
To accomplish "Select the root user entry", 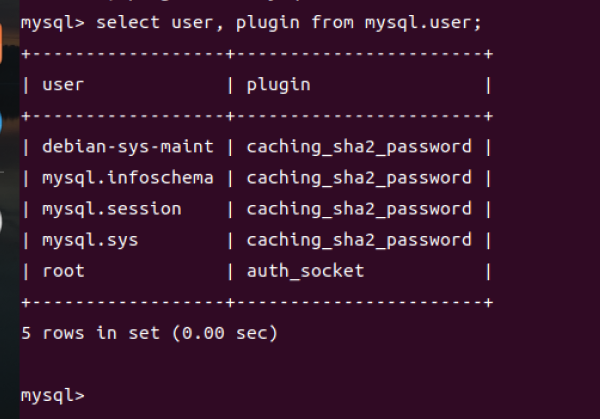I will [x=62, y=271].
